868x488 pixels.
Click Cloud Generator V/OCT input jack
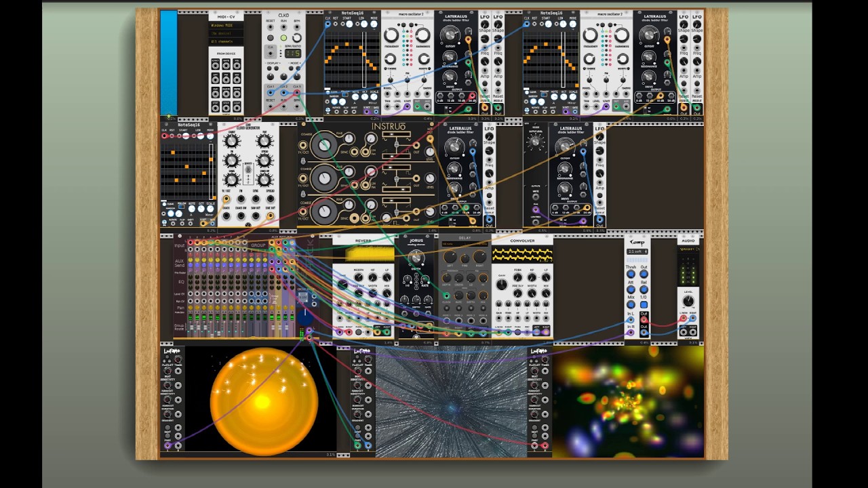(x=226, y=198)
